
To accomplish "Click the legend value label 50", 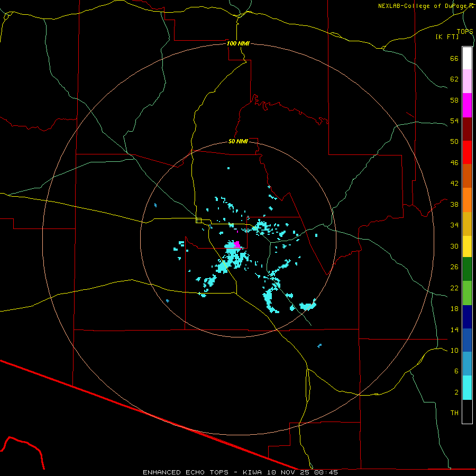I will click(x=454, y=142).
